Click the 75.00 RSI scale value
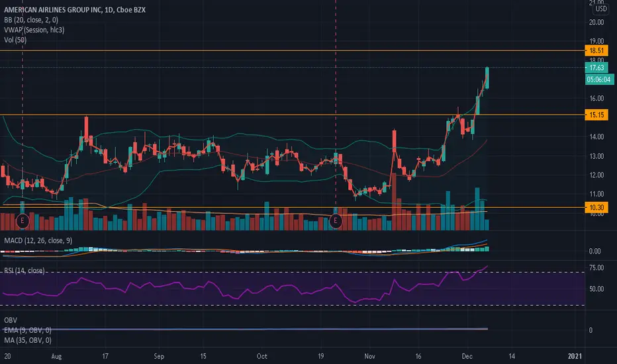 596,267
